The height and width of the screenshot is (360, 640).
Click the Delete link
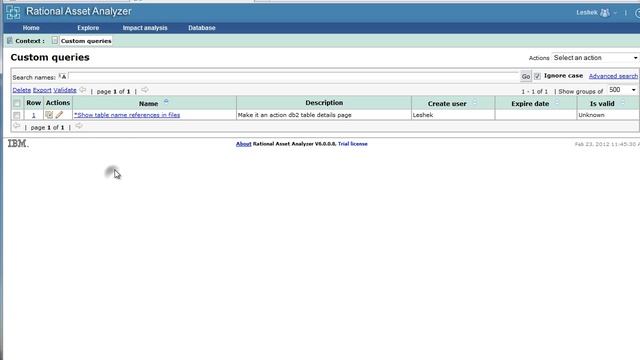click(x=22, y=90)
